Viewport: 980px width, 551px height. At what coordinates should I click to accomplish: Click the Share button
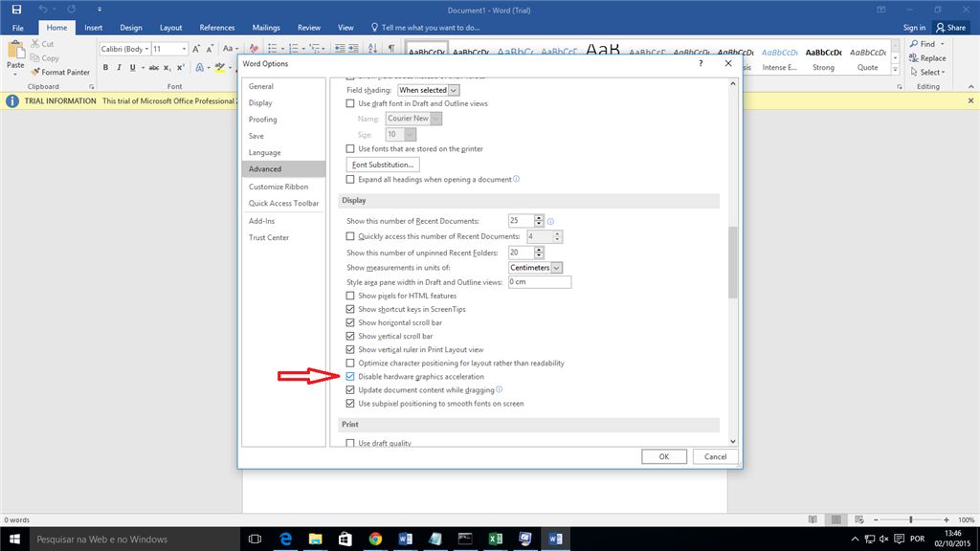click(950, 28)
